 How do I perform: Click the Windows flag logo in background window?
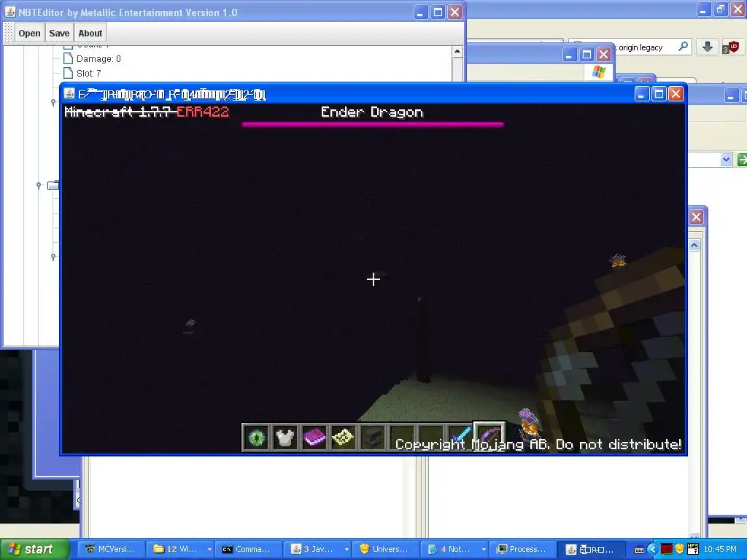(598, 72)
